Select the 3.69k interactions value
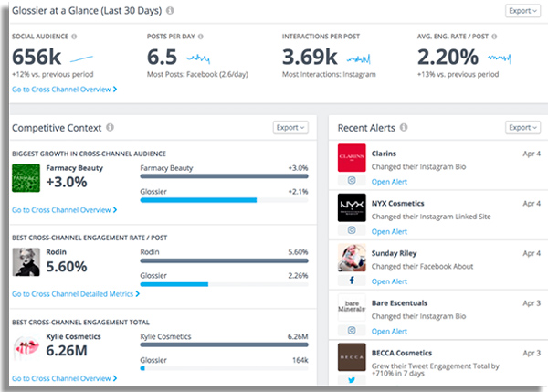This screenshot has height=392, width=548. click(x=310, y=57)
